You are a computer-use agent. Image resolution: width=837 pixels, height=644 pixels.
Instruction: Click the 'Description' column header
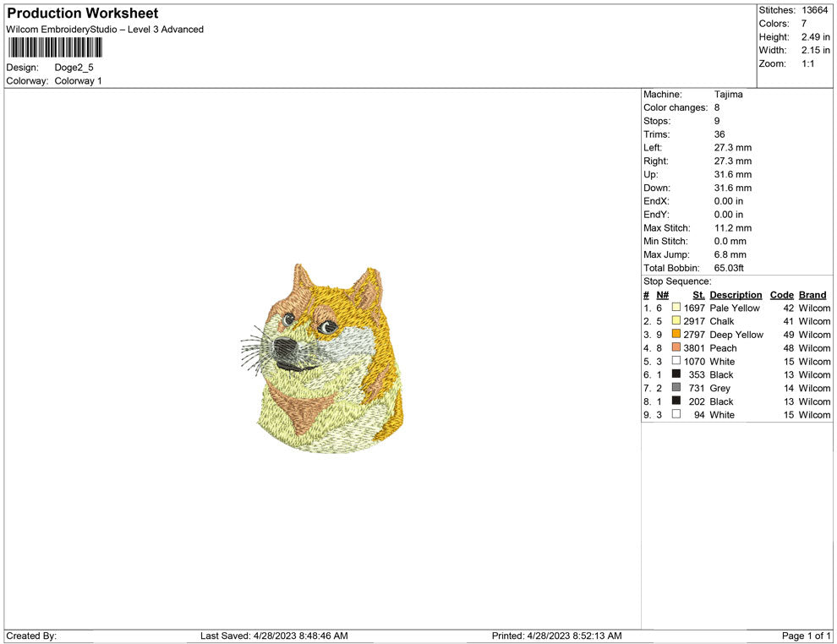coord(736,294)
